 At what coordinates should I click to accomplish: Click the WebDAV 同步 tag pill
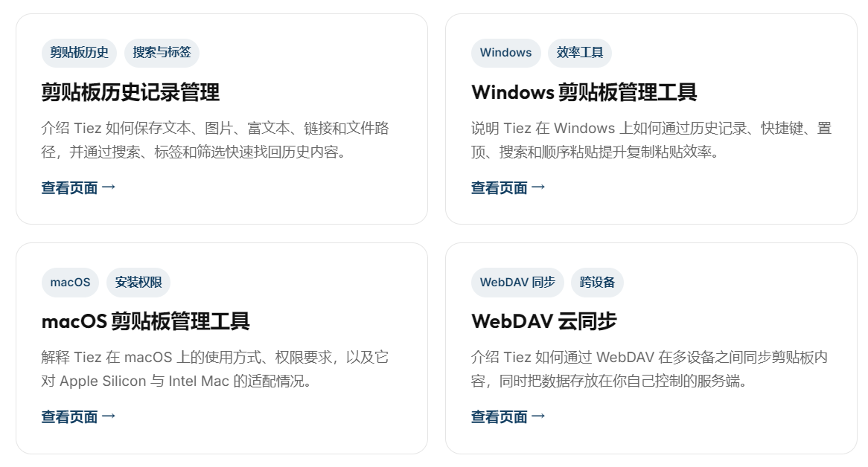tap(517, 283)
